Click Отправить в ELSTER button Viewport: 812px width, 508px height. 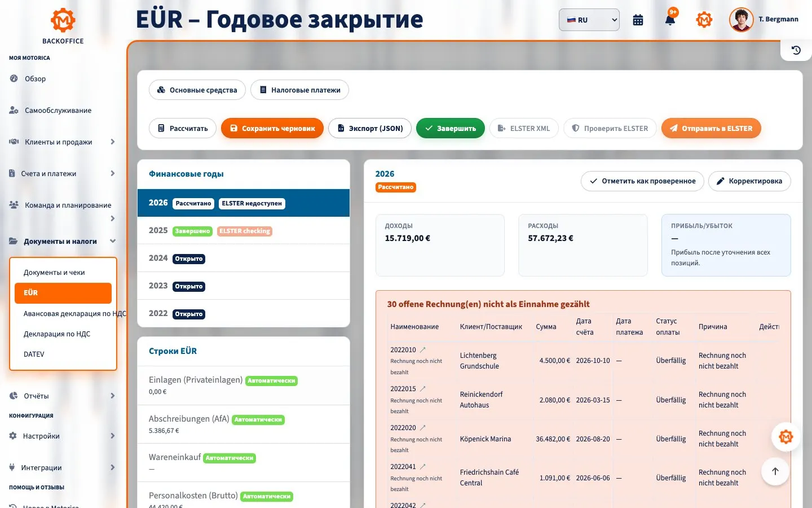(x=711, y=128)
